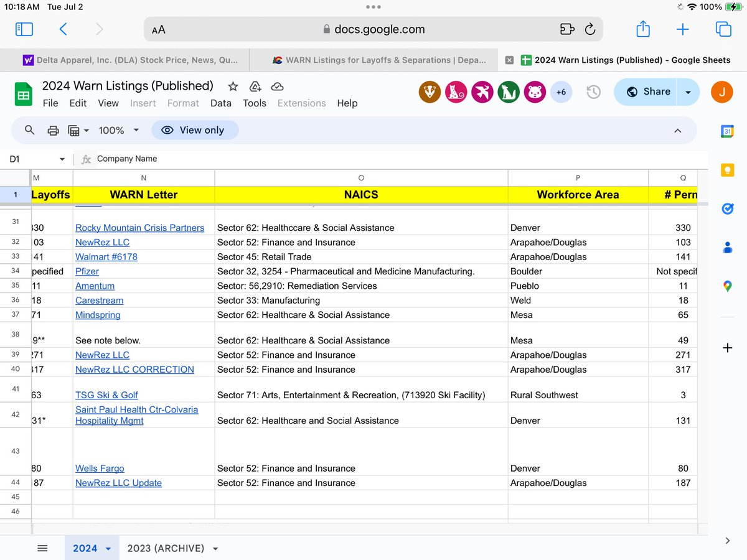
Task: Open the Help menu
Action: pyautogui.click(x=347, y=103)
